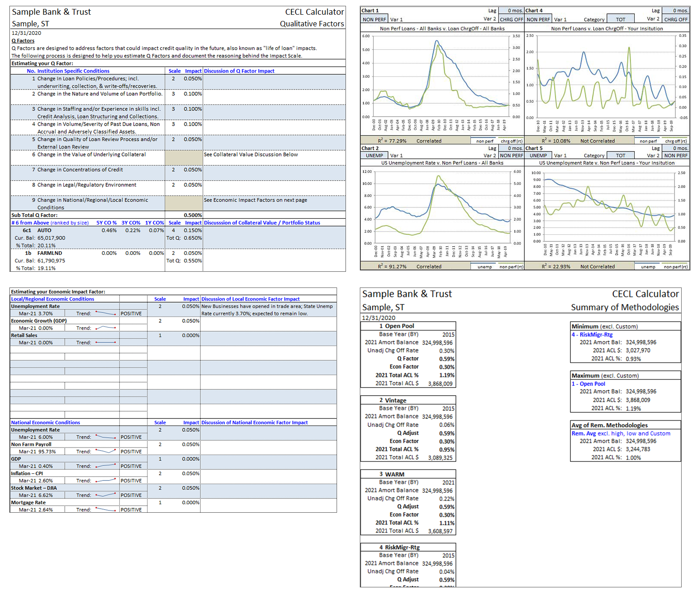Click the Non Farm Payroll trend sparkline
This screenshot has width=700, height=595.
(x=106, y=452)
